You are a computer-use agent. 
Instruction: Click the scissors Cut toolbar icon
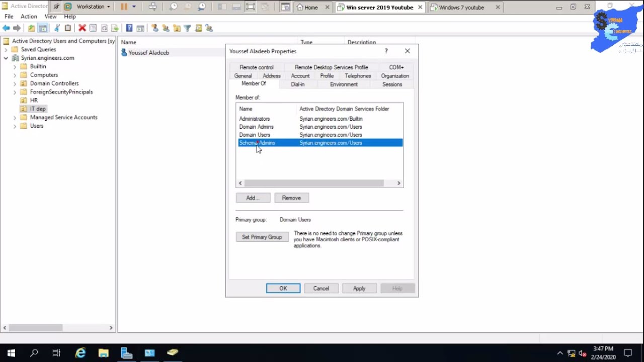57,28
